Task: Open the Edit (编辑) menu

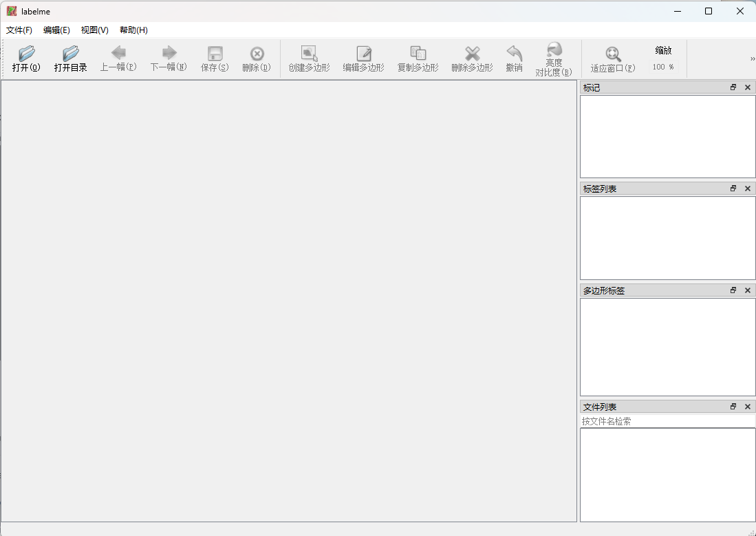Action: [56, 30]
